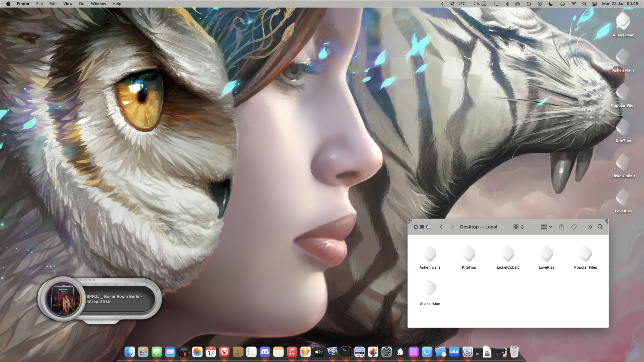This screenshot has width=644, height=362.
Task: Open Control Center
Action: [595, 4]
